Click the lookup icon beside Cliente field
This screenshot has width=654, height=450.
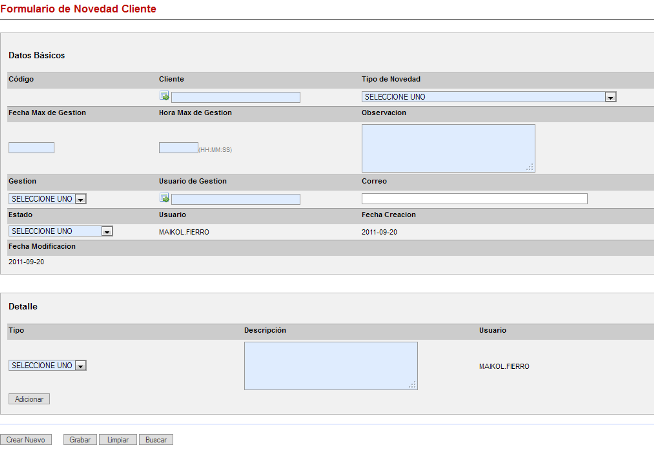click(x=164, y=97)
